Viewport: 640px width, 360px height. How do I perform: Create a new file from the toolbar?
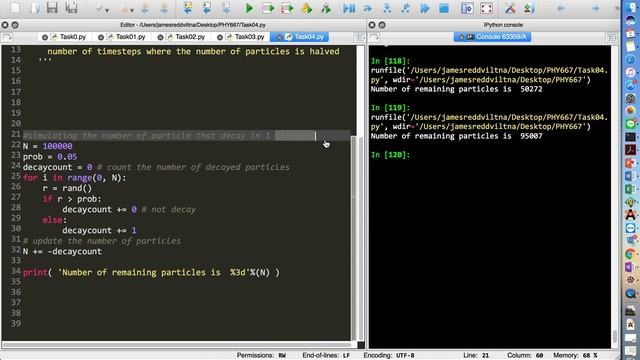(x=15, y=7)
